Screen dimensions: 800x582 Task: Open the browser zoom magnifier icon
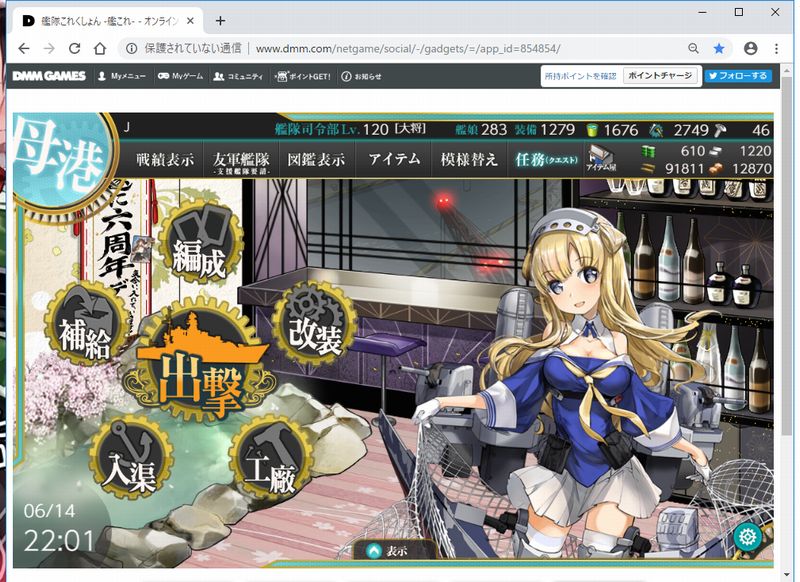693,48
